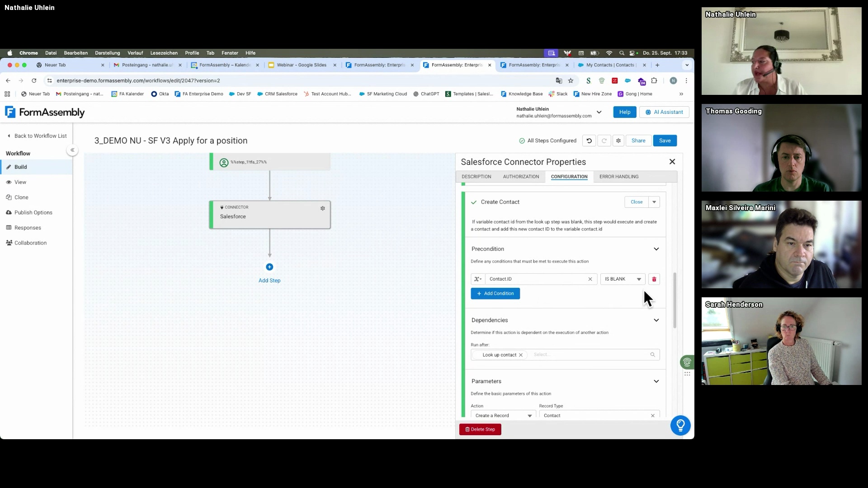Click the Save button
Screen dimensions: 868x488
[665, 141]
